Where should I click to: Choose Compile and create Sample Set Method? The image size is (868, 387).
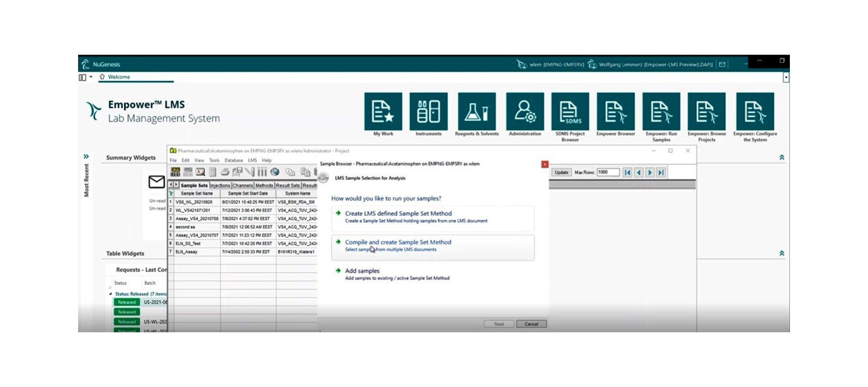point(433,248)
